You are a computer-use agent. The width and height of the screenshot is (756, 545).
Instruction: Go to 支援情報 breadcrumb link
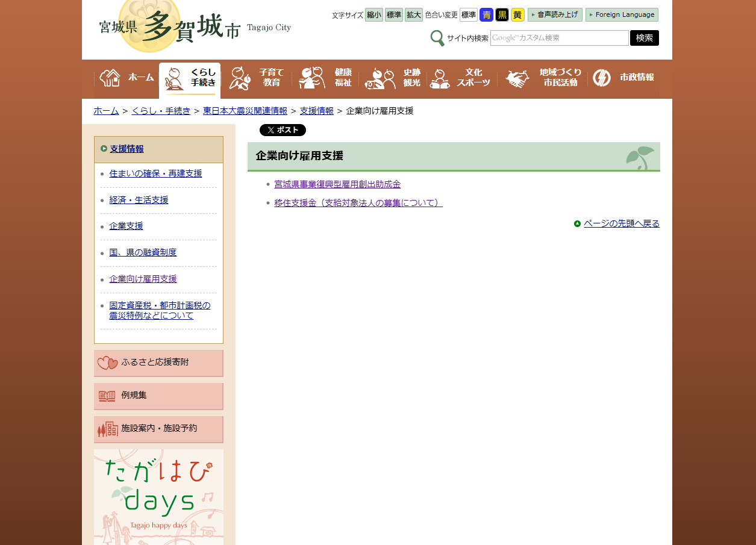click(x=317, y=111)
